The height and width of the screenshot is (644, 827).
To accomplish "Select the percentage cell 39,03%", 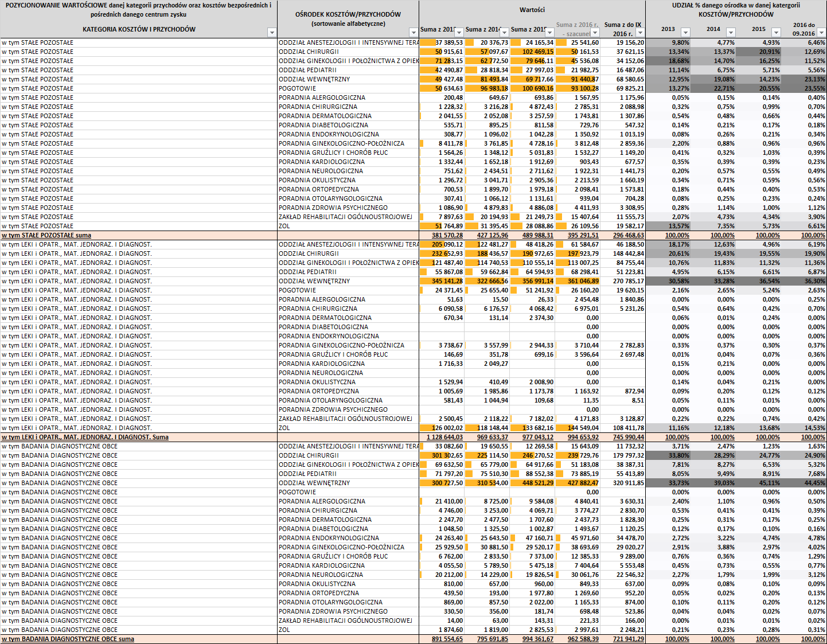I will 713,483.
